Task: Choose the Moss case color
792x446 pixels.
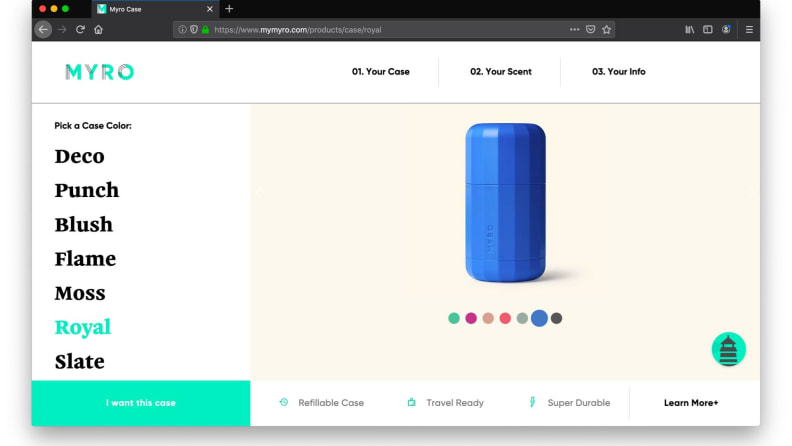Action: click(80, 293)
